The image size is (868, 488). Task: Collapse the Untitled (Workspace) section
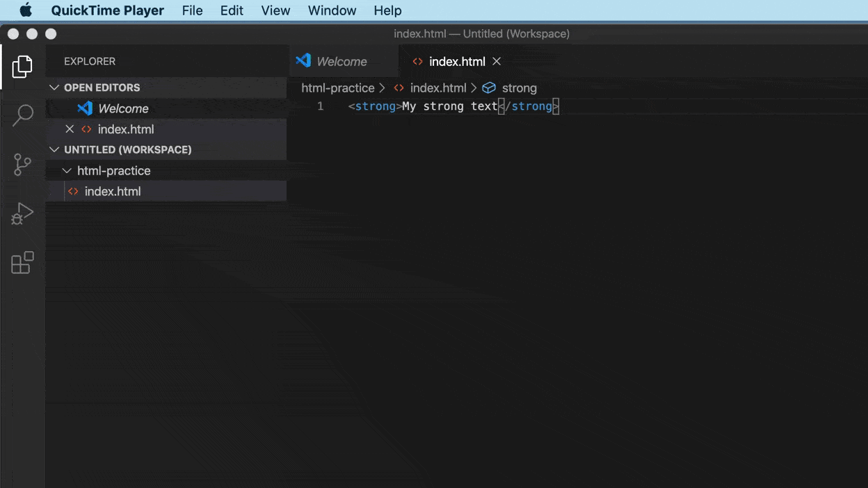point(54,149)
